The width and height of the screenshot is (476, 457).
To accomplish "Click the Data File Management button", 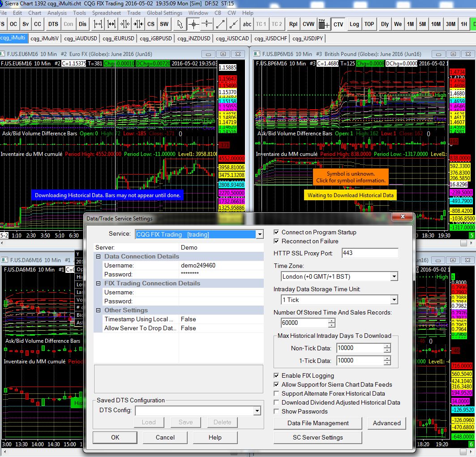I will pyautogui.click(x=318, y=423).
